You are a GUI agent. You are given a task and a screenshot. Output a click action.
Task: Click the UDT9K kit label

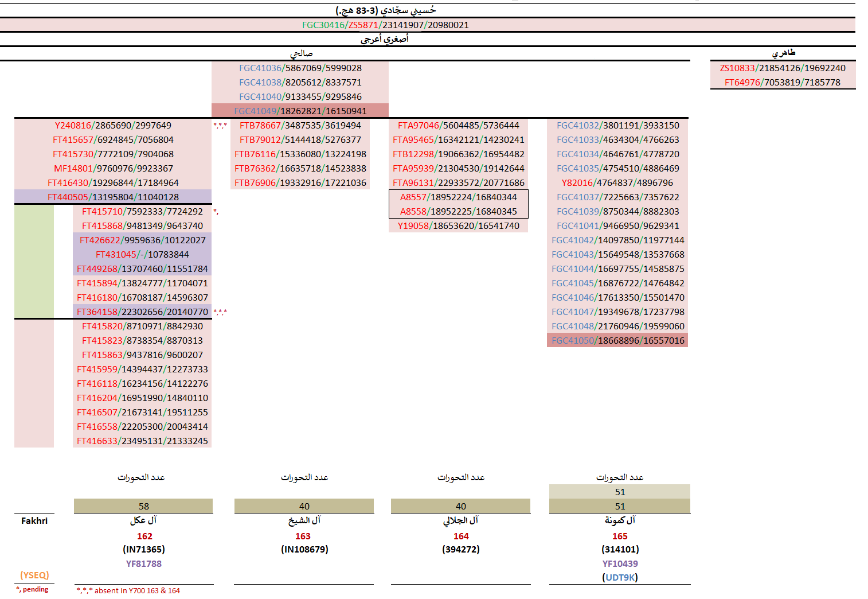621,577
